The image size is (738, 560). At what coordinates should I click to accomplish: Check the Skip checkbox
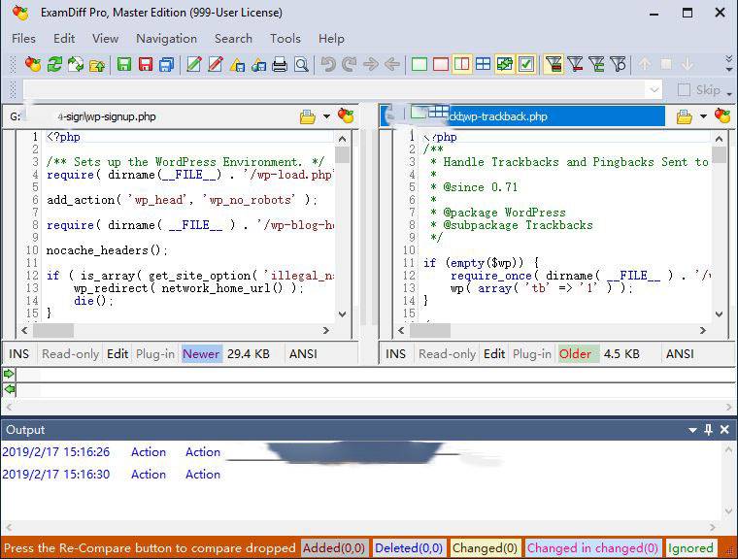(x=684, y=89)
